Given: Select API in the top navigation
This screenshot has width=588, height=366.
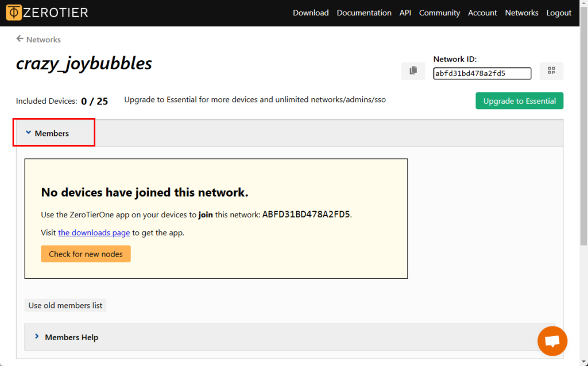Looking at the screenshot, I should coord(405,13).
